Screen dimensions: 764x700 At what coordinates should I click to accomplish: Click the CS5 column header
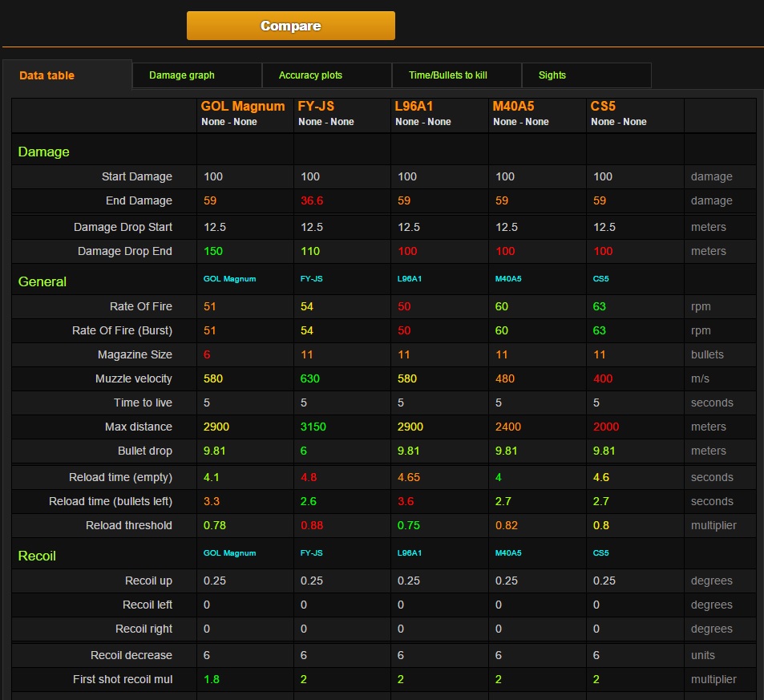603,107
